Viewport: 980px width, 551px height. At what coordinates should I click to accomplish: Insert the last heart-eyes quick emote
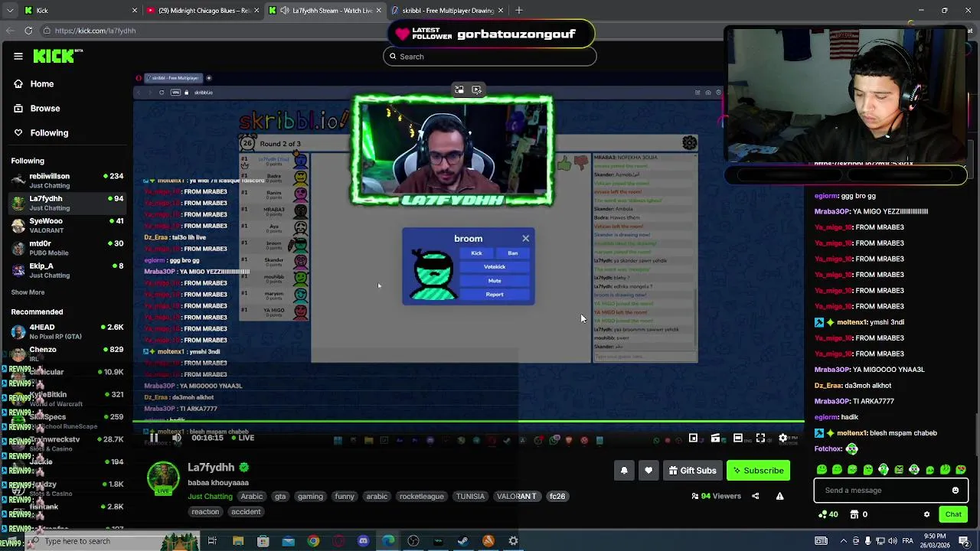tap(961, 470)
